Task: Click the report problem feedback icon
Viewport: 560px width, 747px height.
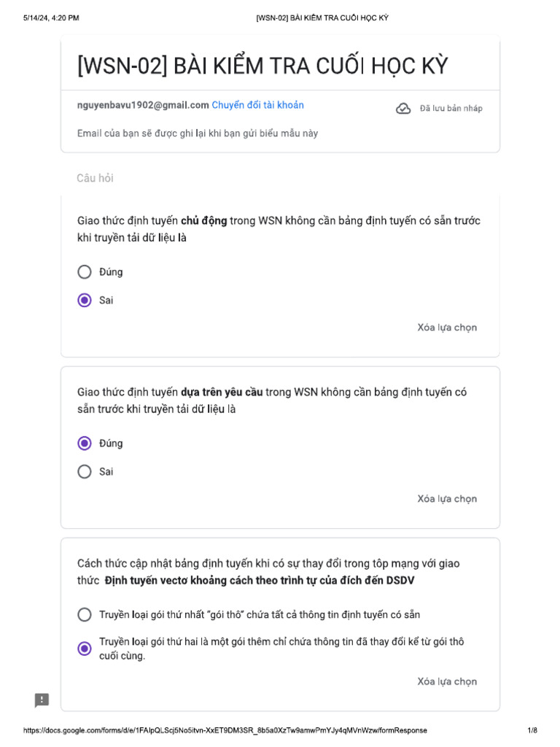Action: coord(42,700)
